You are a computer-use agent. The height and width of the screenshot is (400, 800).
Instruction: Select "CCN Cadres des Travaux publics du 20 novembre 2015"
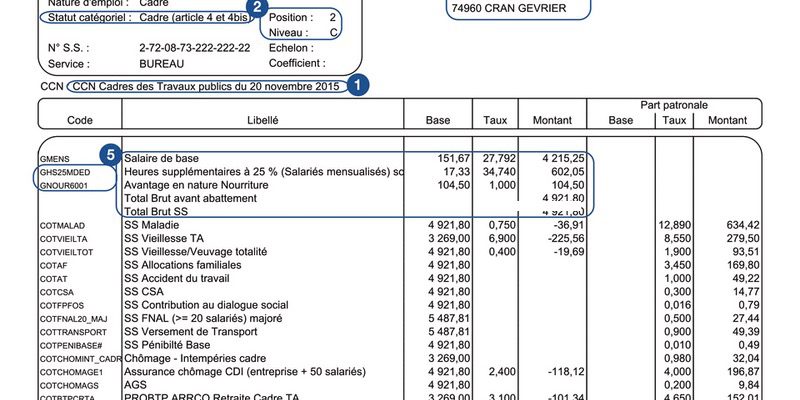(206, 86)
